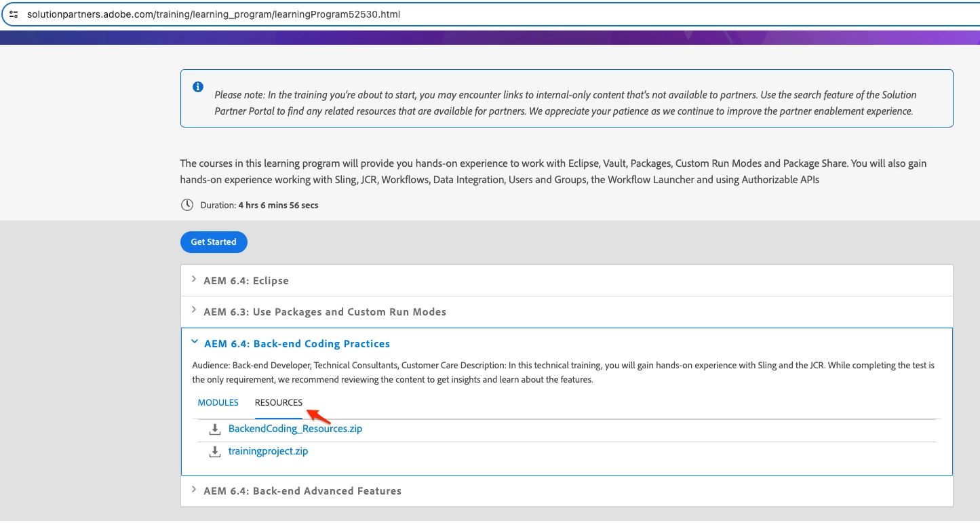980x523 pixels.
Task: Download the trainingproject.zip link
Action: pos(268,451)
